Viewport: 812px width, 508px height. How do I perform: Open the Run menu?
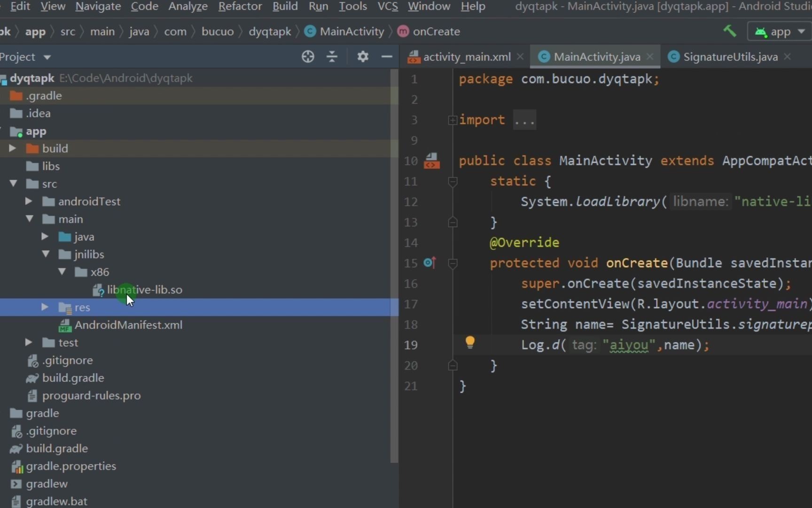(x=318, y=6)
